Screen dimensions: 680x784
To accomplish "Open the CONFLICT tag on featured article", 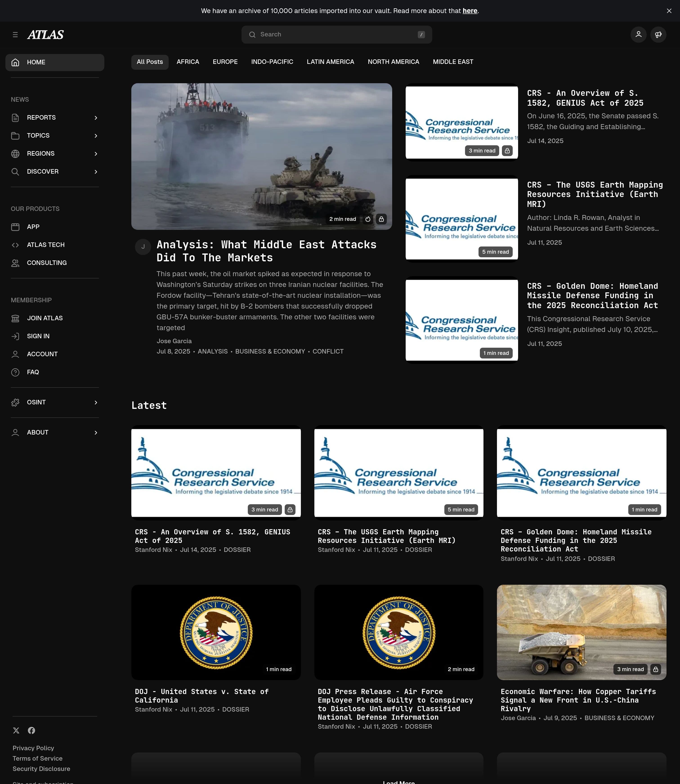I will pyautogui.click(x=328, y=351).
